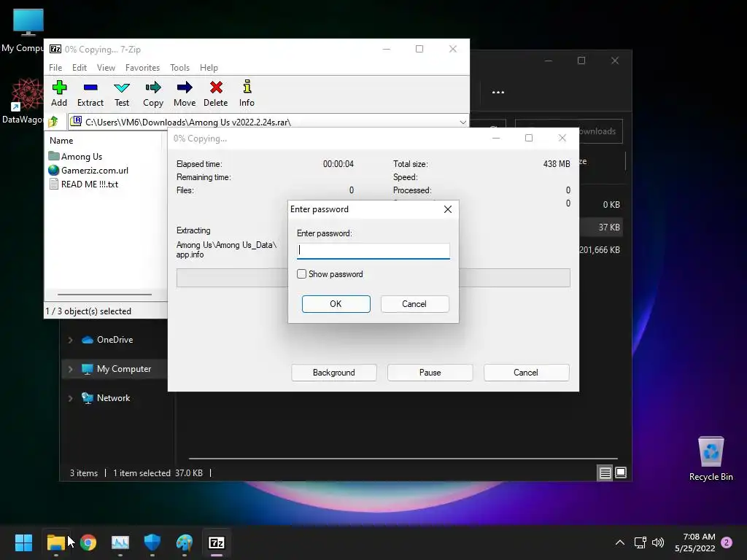The width and height of the screenshot is (747, 560).
Task: Expand the OneDrive tree node
Action: 71,340
